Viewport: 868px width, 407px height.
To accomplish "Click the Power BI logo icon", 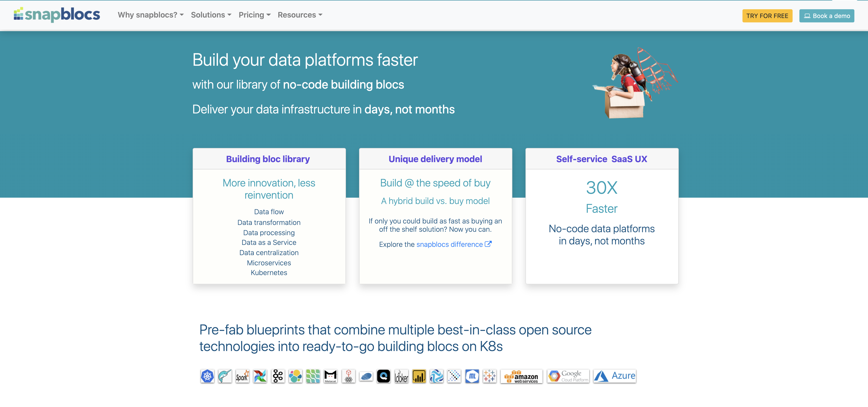I will pyautogui.click(x=419, y=376).
